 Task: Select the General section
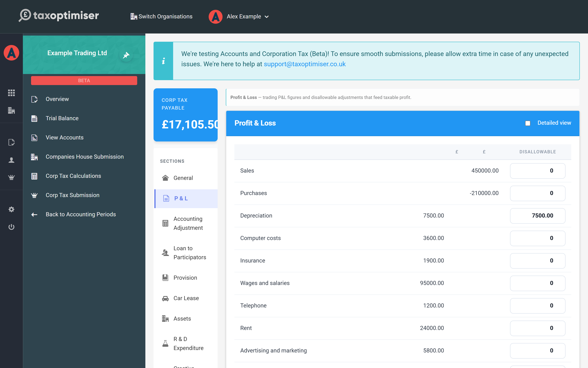pyautogui.click(x=186, y=178)
